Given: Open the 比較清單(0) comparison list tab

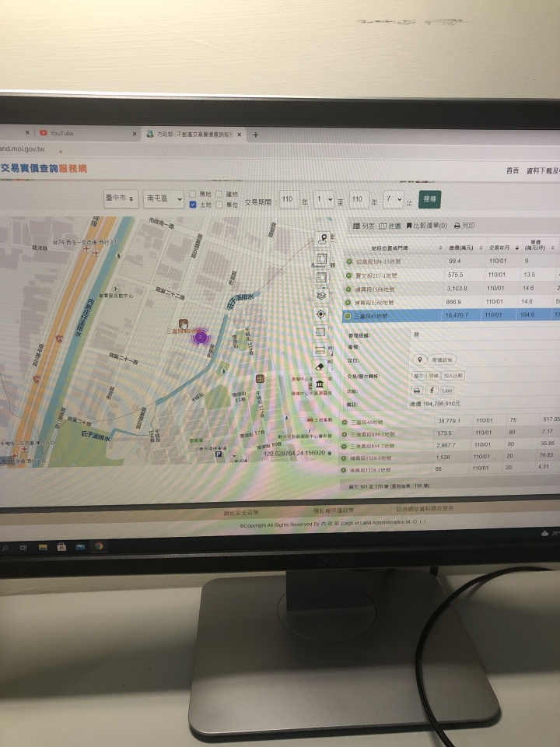Looking at the screenshot, I should [427, 226].
